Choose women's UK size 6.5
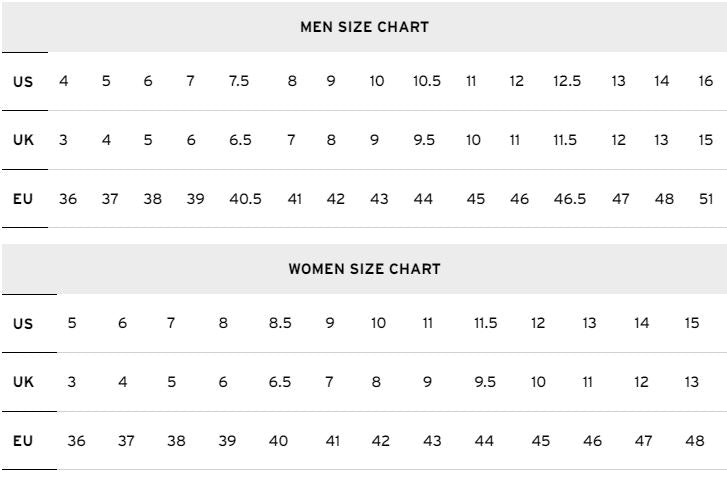Viewport: 727px width, 478px height. click(x=280, y=382)
